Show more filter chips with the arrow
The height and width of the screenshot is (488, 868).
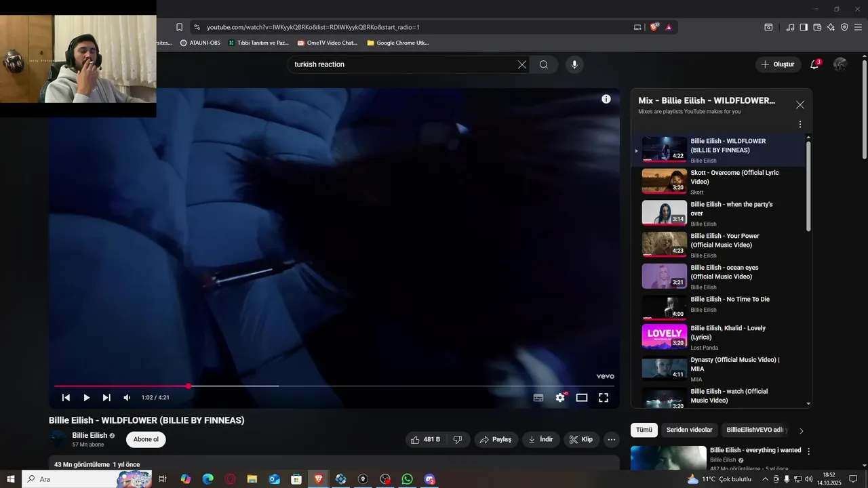(x=802, y=430)
